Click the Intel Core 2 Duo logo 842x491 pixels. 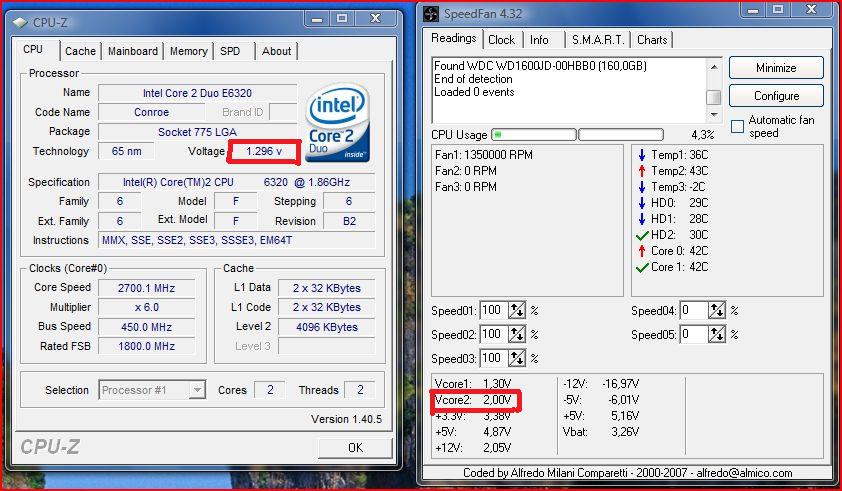337,122
